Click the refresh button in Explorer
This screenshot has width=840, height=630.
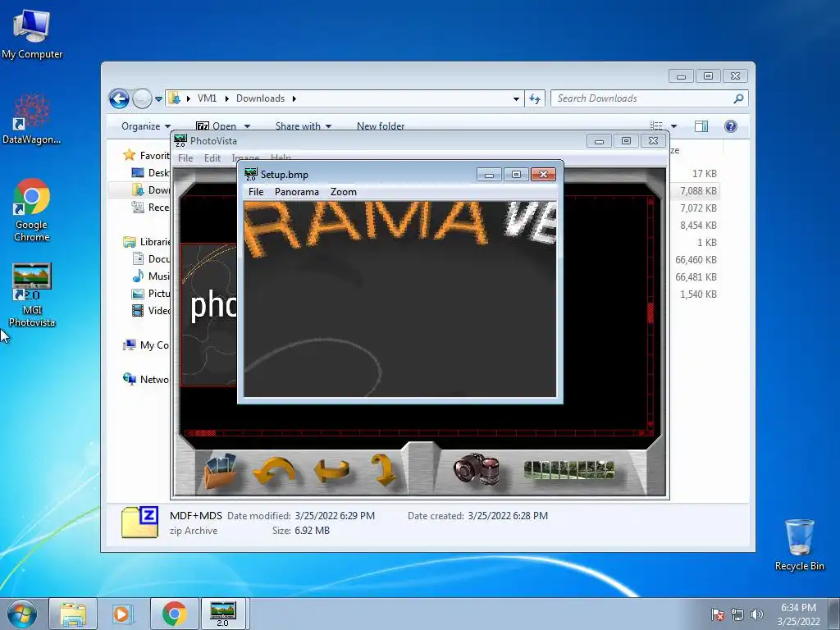[535, 98]
